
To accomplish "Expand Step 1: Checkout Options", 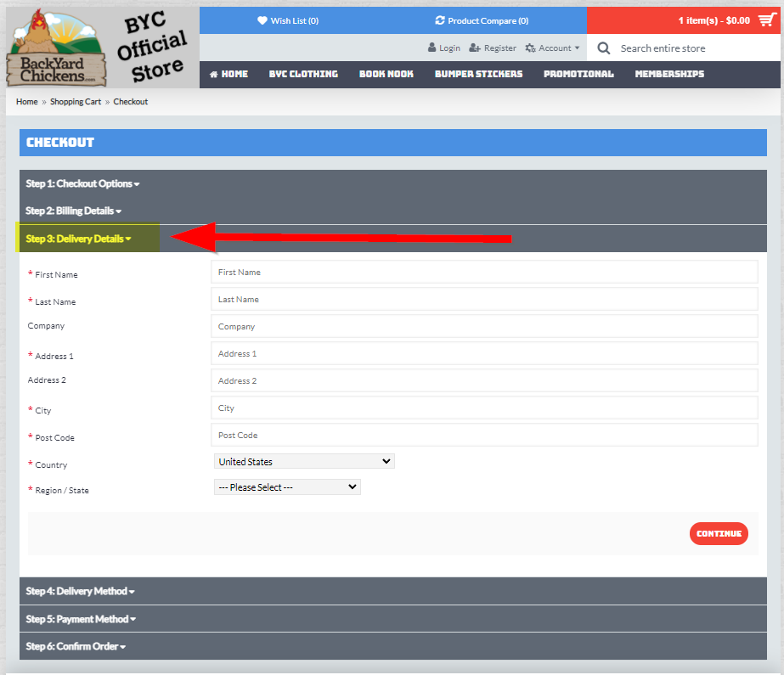I will 82,183.
